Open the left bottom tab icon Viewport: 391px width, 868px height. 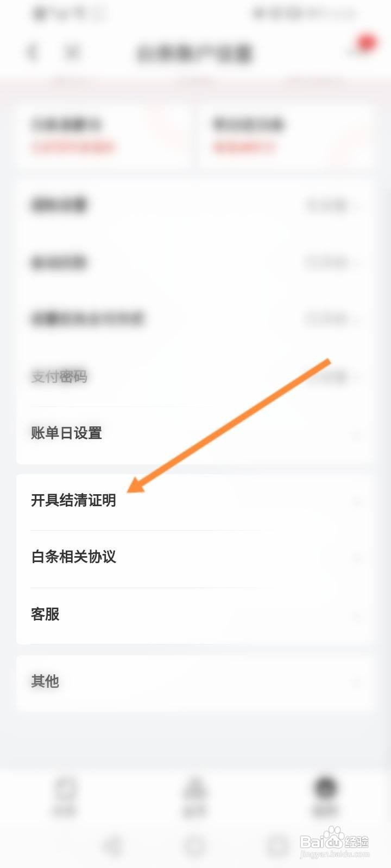66,795
